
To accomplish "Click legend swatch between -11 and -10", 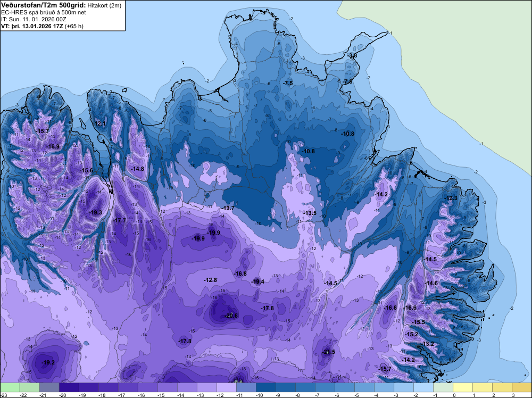I will click(x=246, y=387).
